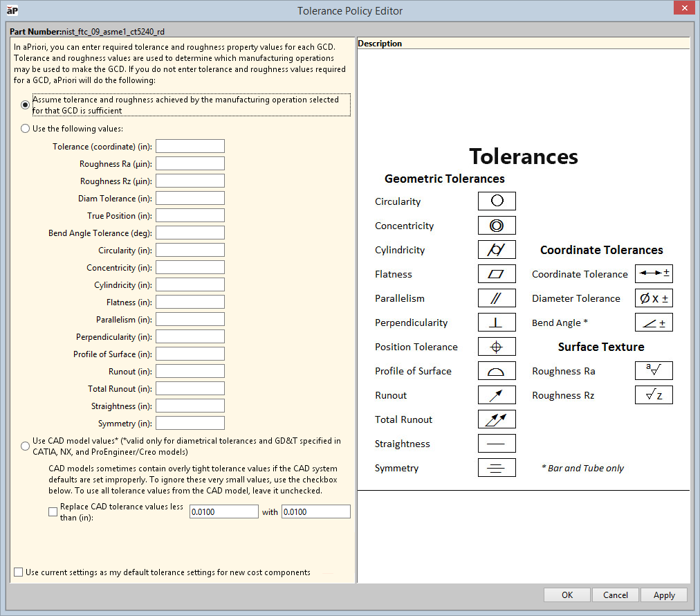The image size is (700, 616).
Task: Click the Flatness symbol icon
Action: pyautogui.click(x=497, y=274)
